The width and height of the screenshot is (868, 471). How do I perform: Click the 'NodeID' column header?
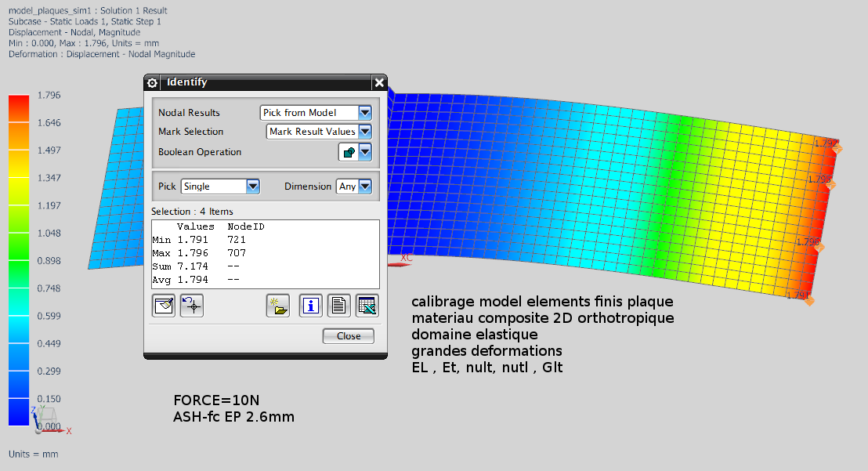click(x=246, y=226)
